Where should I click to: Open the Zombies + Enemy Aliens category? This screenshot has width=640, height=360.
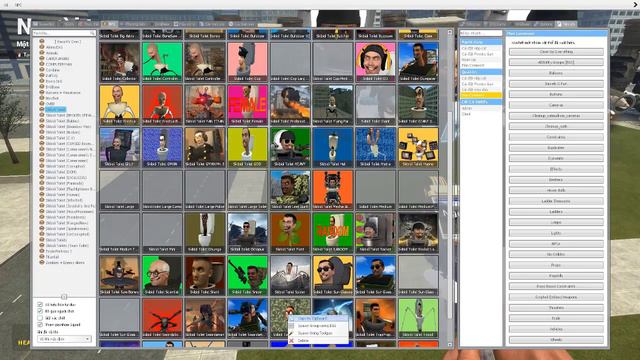tap(65, 262)
